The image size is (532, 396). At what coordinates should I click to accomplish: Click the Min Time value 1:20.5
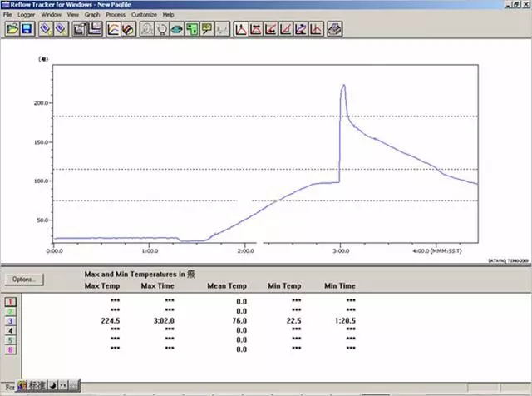345,320
